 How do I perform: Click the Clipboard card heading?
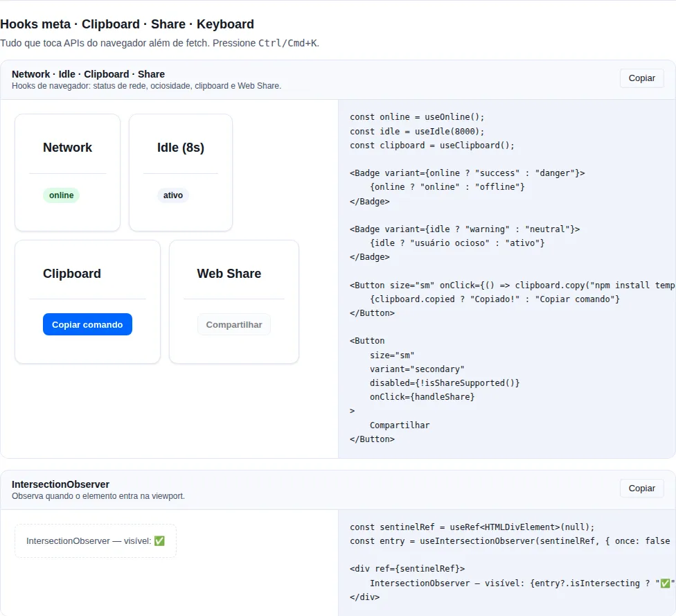tap(72, 274)
